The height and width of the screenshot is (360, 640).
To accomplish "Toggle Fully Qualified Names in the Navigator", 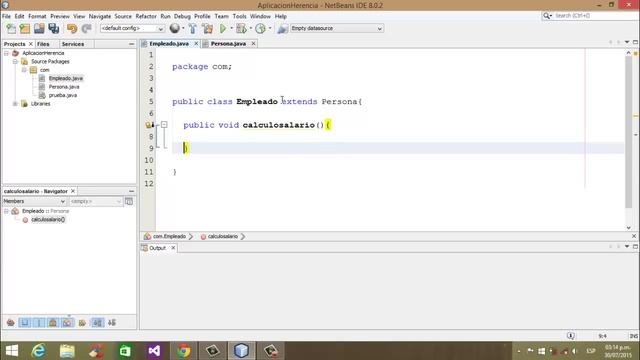I will click(x=82, y=323).
